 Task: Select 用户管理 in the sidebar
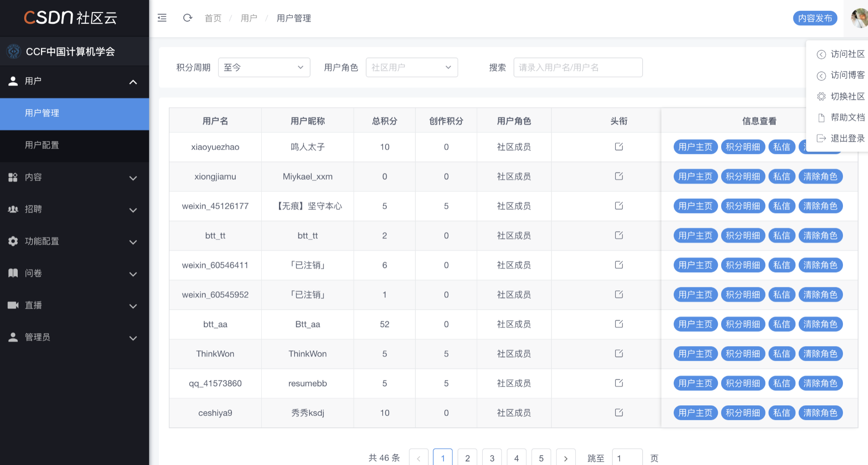[74, 113]
